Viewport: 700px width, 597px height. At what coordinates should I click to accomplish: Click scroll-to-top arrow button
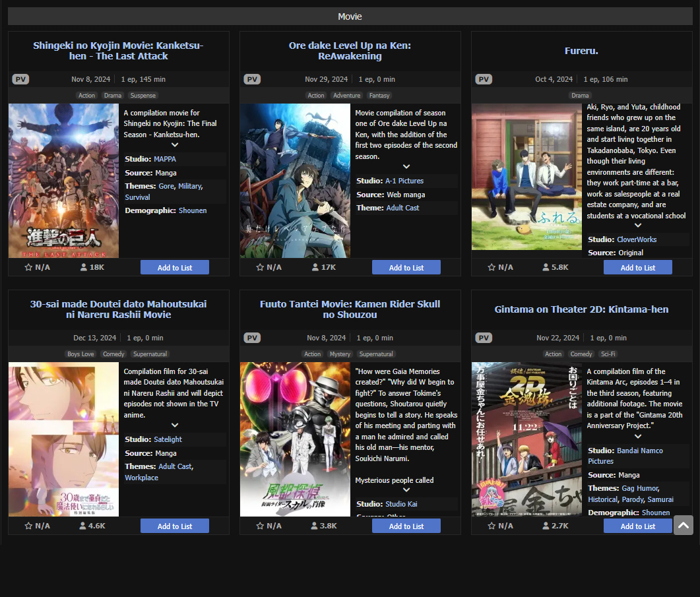tap(684, 525)
